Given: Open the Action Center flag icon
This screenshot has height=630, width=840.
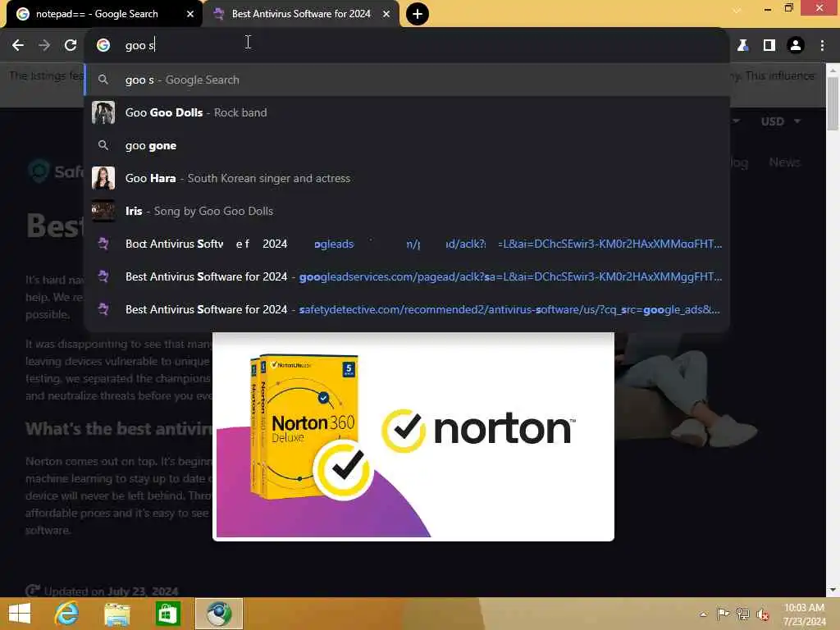Looking at the screenshot, I should 723,614.
